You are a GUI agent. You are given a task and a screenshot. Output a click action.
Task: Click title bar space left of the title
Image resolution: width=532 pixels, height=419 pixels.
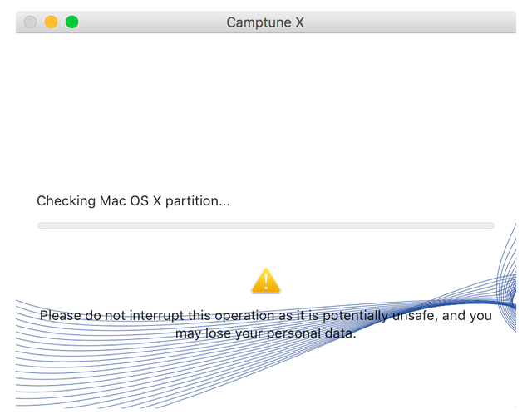point(150,22)
